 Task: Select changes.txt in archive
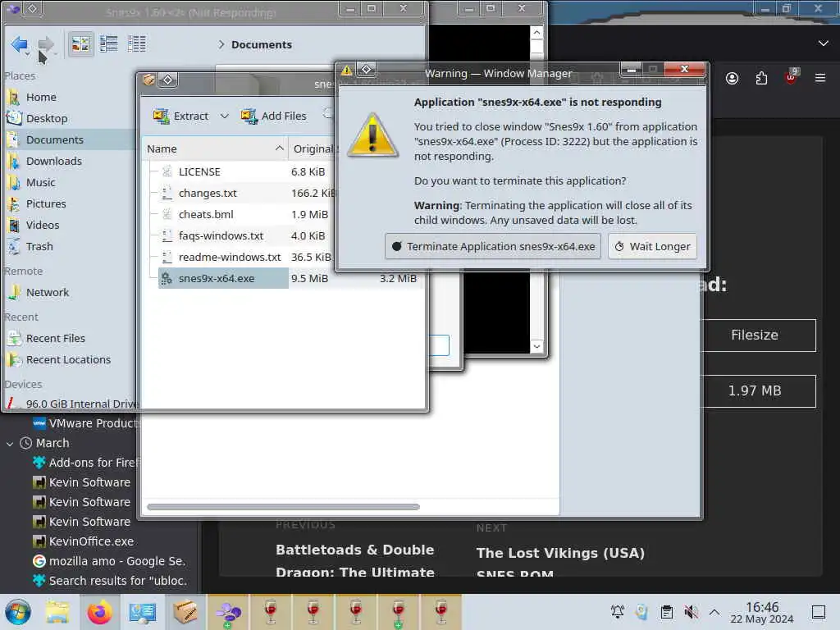208,194
